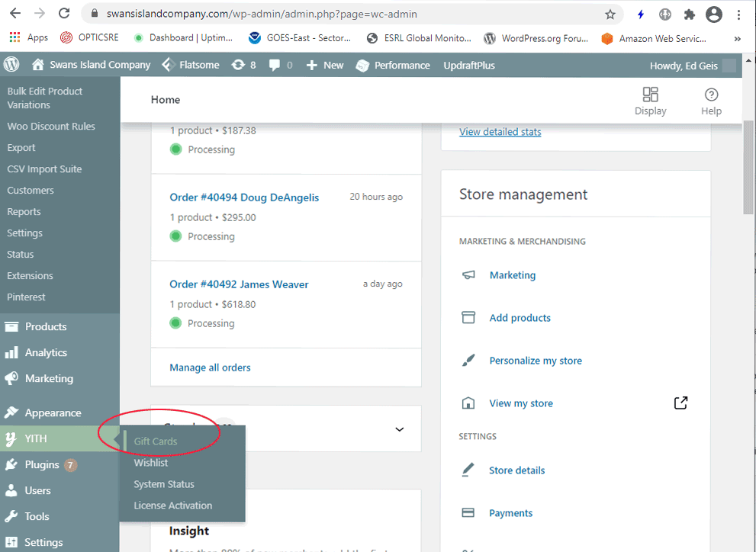Image resolution: width=756 pixels, height=552 pixels.
Task: Open the Display layout options
Action: pyautogui.click(x=650, y=101)
